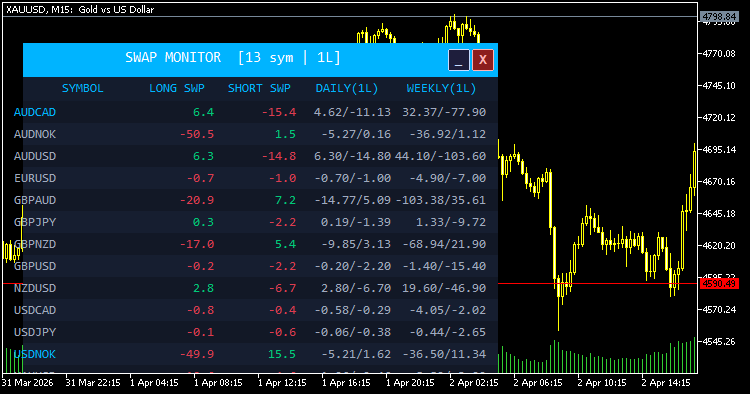Click EURUSD weekly value -4.90/-7.00
Viewport: 750px width, 394px height.
(x=448, y=178)
